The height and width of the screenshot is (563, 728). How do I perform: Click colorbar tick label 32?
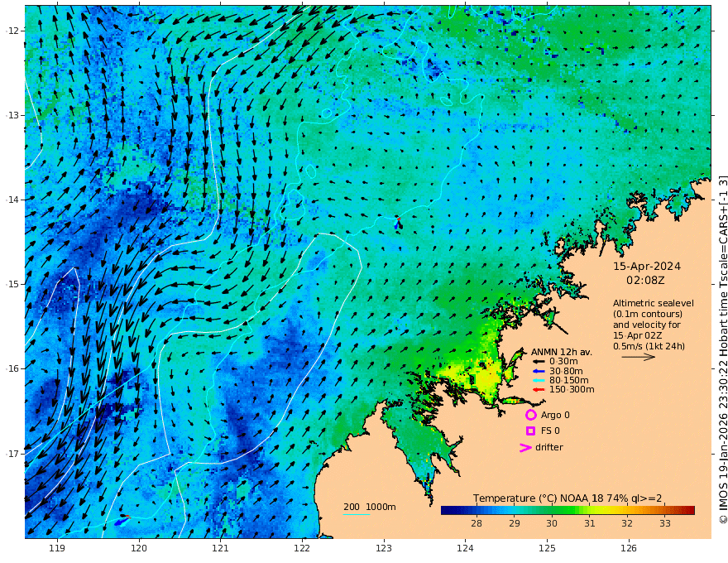coord(627,523)
